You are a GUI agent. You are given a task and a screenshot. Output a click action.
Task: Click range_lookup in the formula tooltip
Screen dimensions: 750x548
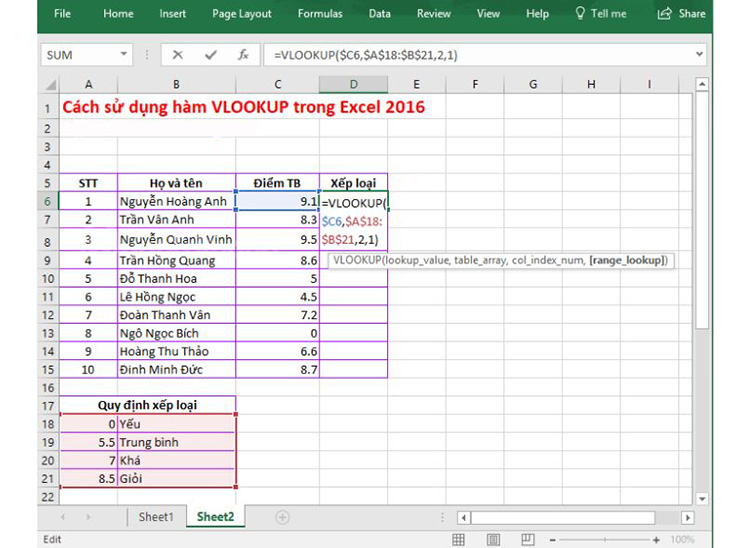[628, 261]
